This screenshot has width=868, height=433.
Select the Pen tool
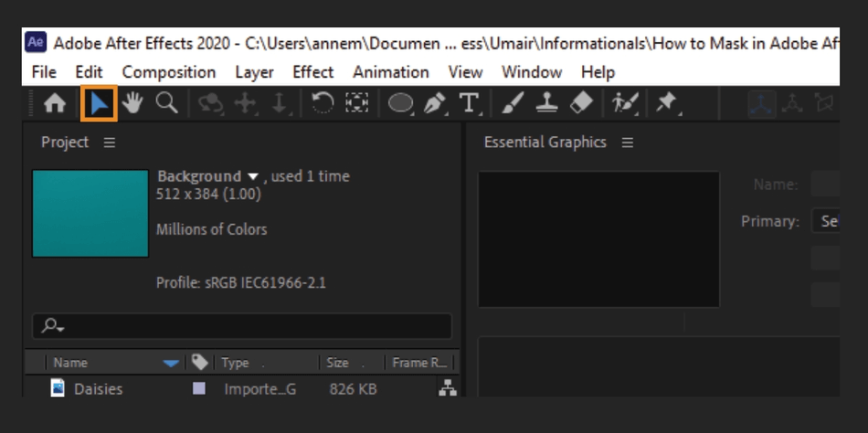click(x=435, y=103)
